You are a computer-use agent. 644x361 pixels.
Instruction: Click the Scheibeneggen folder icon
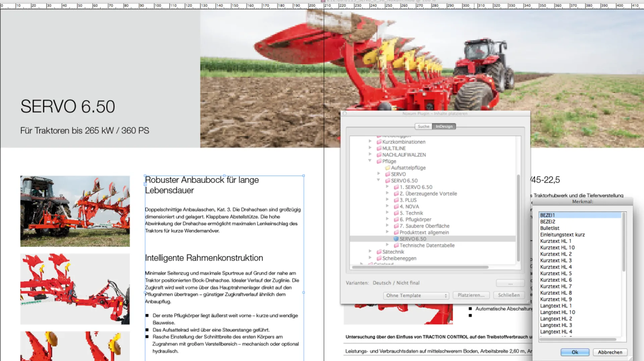pyautogui.click(x=379, y=258)
